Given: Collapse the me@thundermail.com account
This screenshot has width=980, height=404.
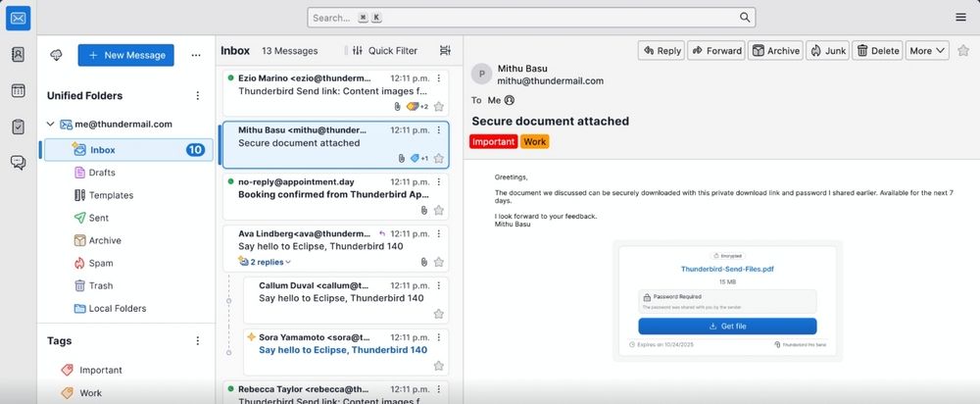Looking at the screenshot, I should point(51,125).
